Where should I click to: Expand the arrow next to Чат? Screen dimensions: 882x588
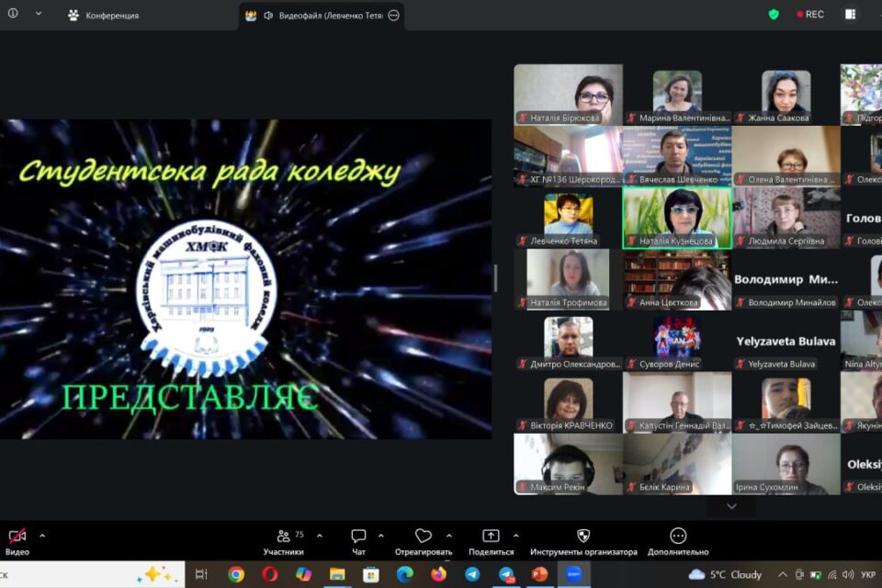tap(380, 536)
